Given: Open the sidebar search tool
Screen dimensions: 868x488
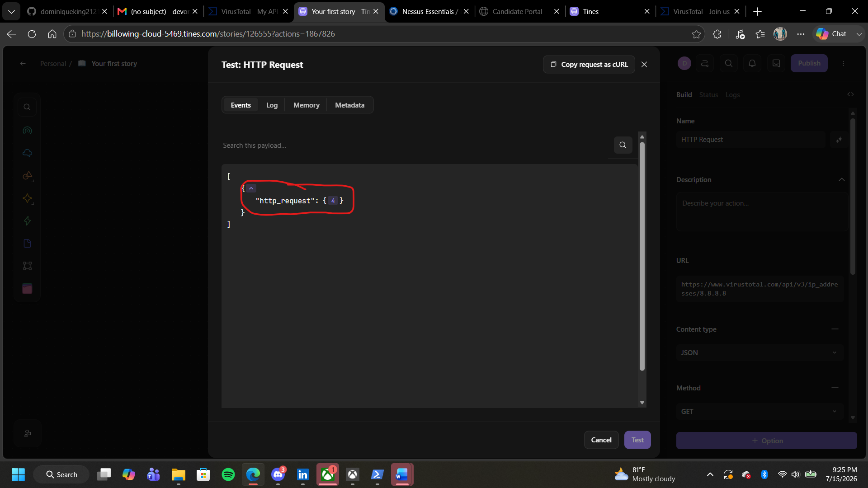Looking at the screenshot, I should (x=27, y=107).
